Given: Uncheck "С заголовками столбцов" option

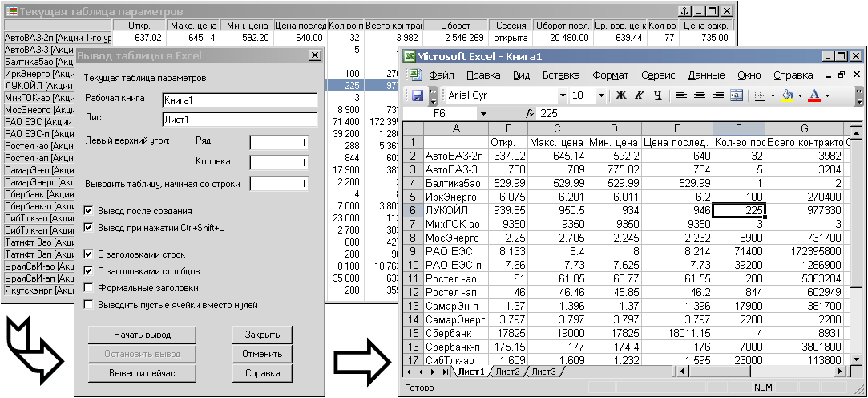Looking at the screenshot, I should pyautogui.click(x=88, y=271).
